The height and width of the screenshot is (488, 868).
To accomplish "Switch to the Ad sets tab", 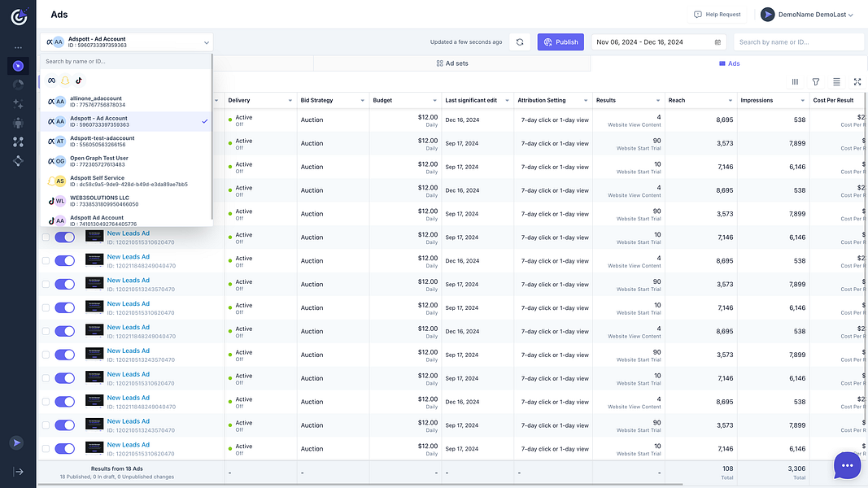I will 452,63.
